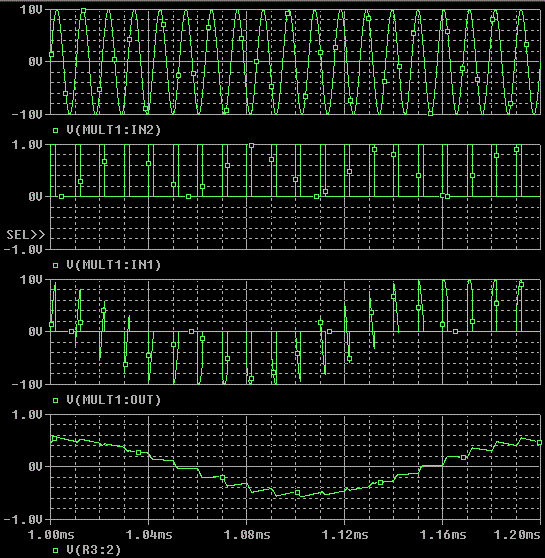Click the 1.0V label of bottom plot
The height and width of the screenshot is (558, 545).
pos(27,415)
